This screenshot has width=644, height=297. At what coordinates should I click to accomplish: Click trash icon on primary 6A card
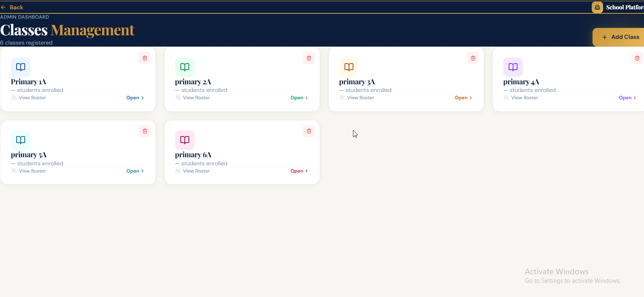coord(309,131)
